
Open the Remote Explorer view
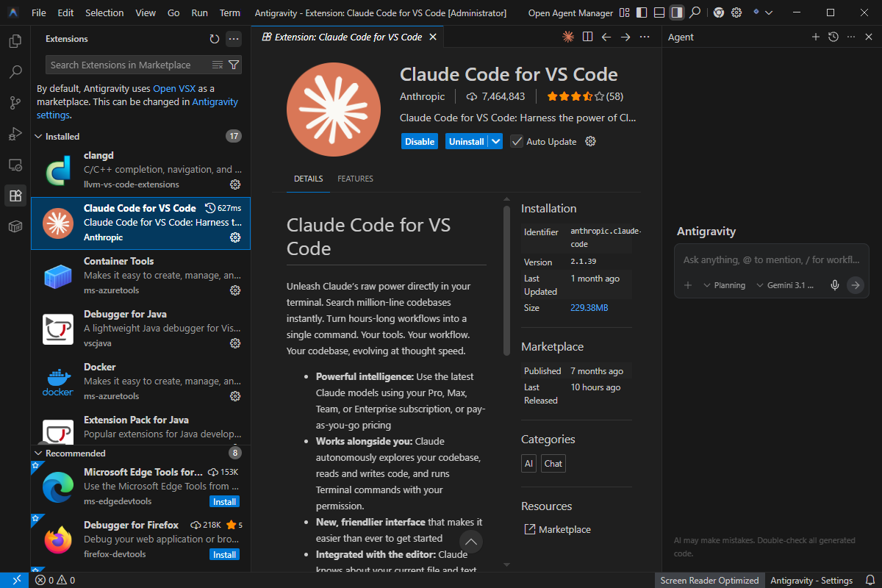coord(15,165)
